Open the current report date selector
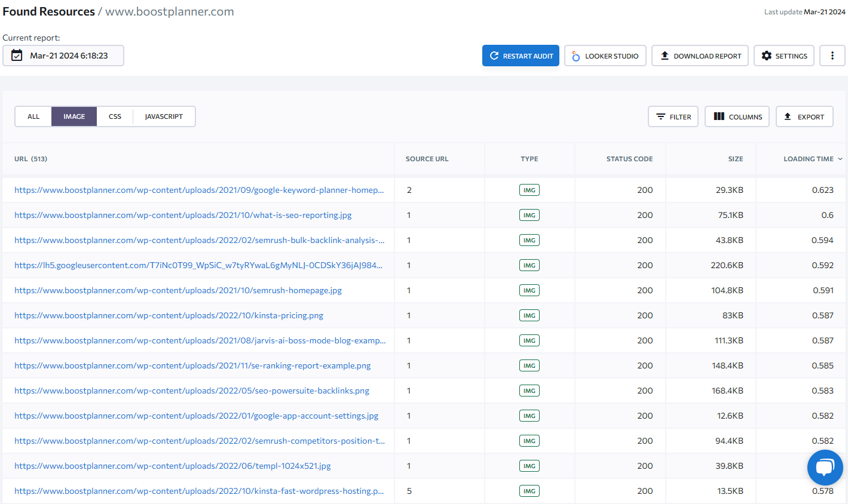Image resolution: width=848 pixels, height=504 pixels. point(63,55)
